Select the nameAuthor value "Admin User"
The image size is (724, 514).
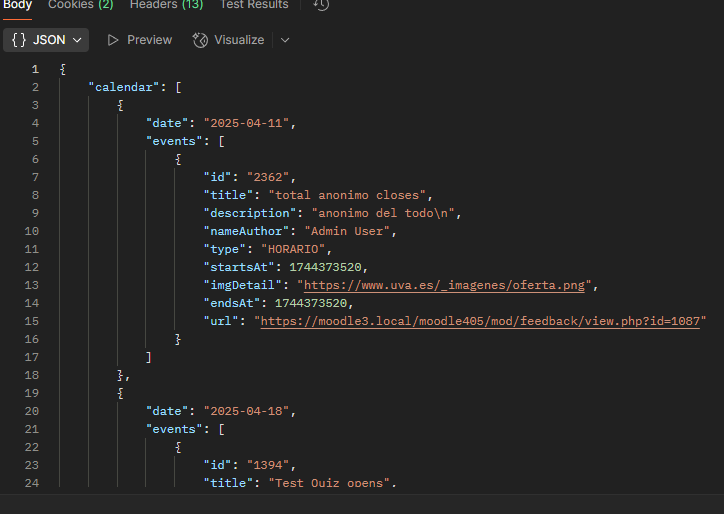(347, 231)
